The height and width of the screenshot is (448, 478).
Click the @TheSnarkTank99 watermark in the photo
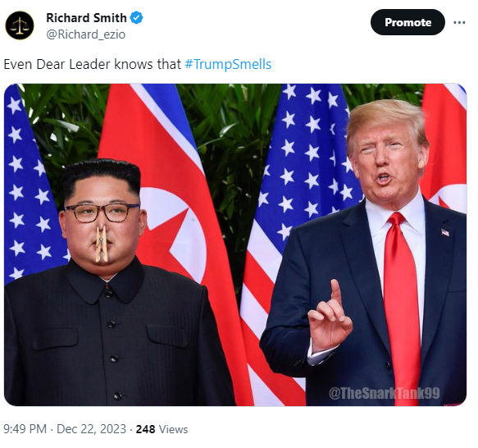click(384, 393)
